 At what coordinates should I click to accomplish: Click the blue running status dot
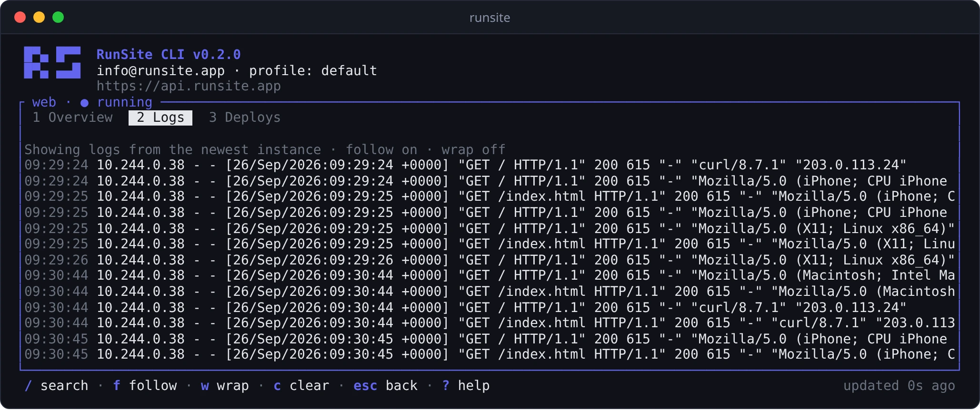[x=84, y=103]
